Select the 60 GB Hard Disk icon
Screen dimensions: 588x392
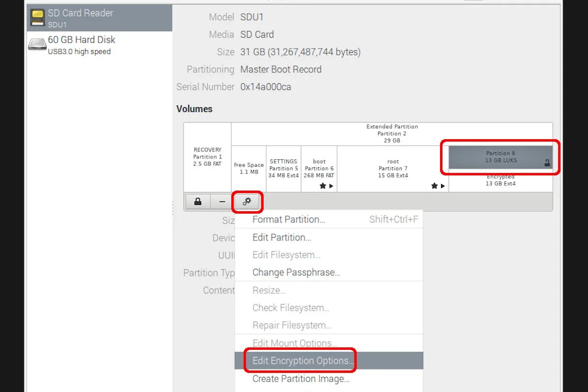tap(37, 45)
